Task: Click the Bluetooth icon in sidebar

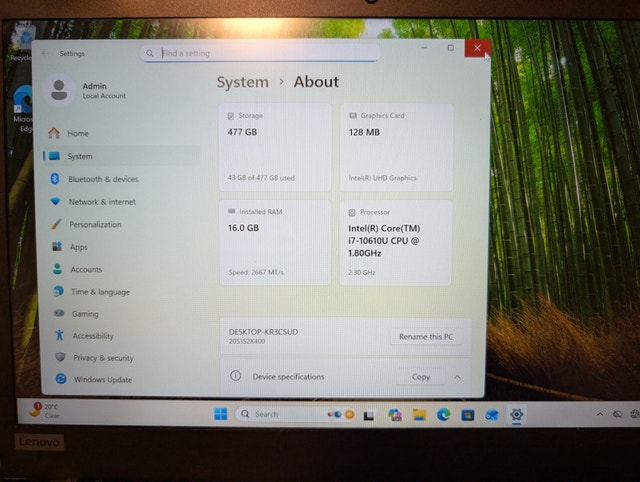Action: pos(55,179)
